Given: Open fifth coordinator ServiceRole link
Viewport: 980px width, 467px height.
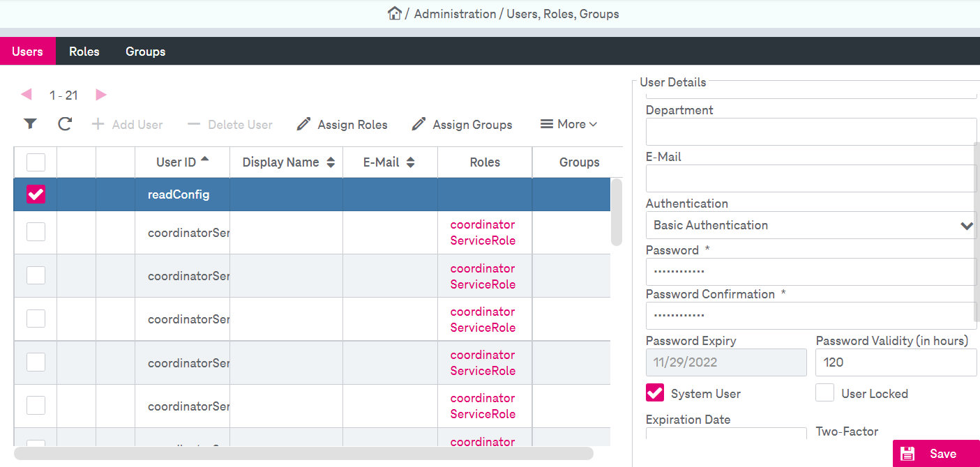Looking at the screenshot, I should (483, 406).
